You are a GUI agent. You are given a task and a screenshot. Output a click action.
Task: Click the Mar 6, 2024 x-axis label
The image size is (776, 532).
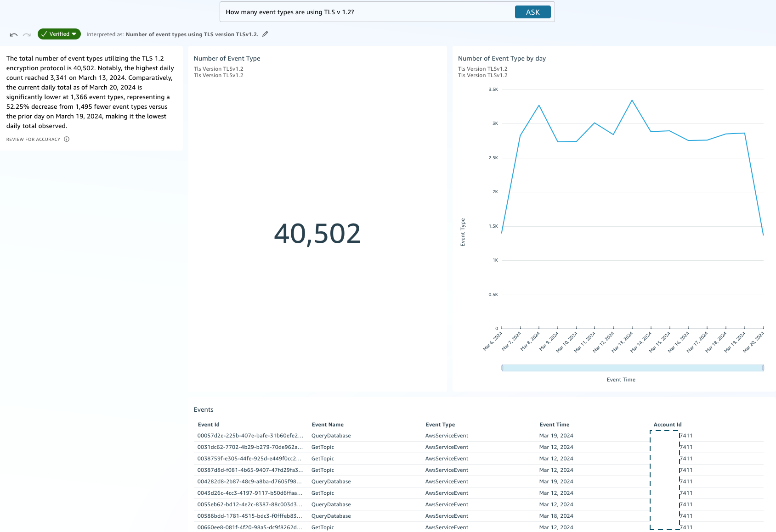click(x=493, y=341)
